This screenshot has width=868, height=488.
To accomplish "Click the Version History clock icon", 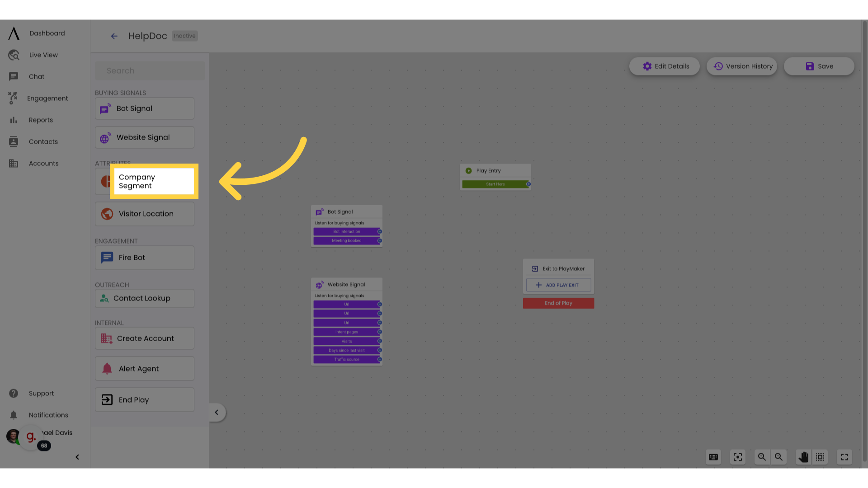I will (718, 66).
